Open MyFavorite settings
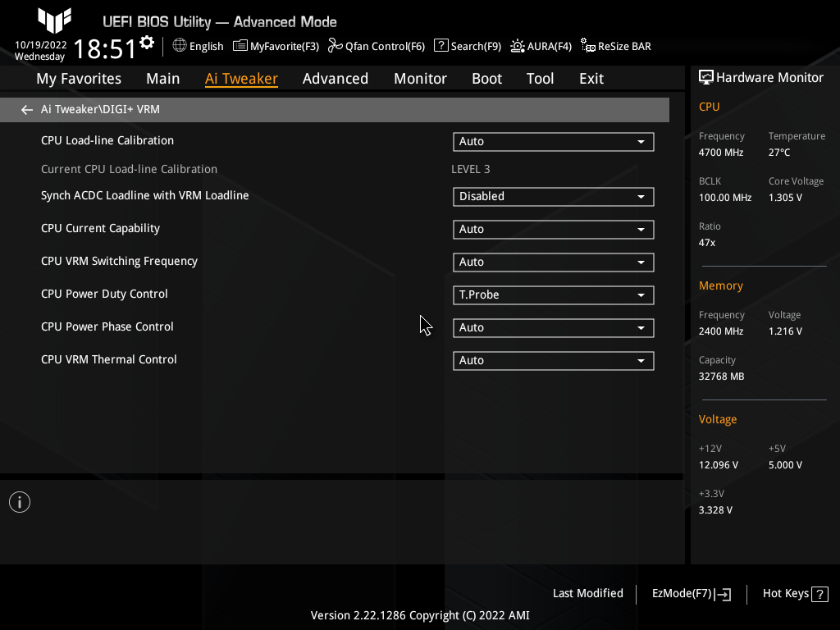This screenshot has width=840, height=630. (276, 46)
